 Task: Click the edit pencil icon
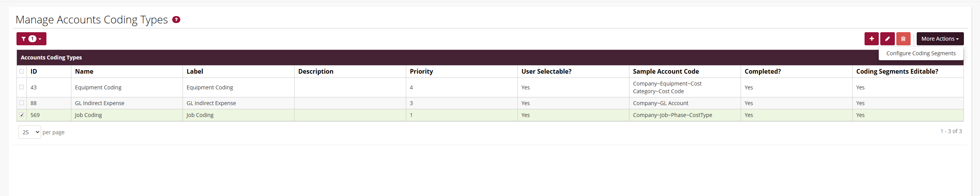point(887,39)
